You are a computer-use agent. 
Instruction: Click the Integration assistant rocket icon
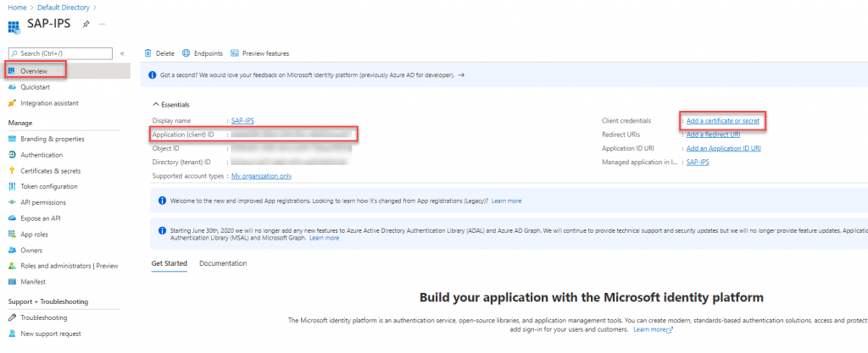(12, 102)
